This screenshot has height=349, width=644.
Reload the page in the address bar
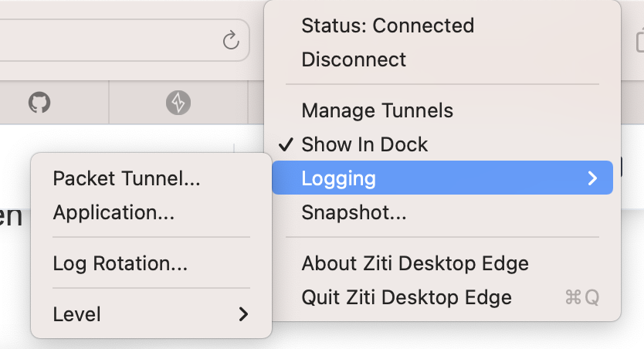coord(231,40)
